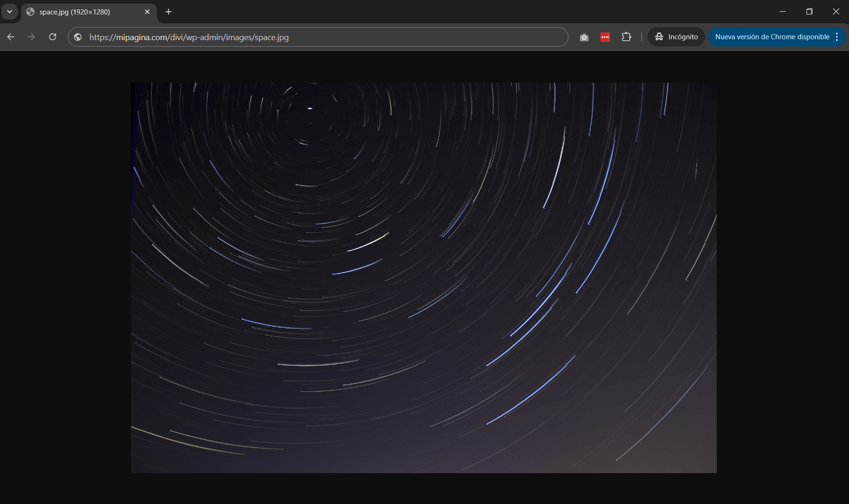View site information globe icon
849x504 pixels.
pos(78,37)
